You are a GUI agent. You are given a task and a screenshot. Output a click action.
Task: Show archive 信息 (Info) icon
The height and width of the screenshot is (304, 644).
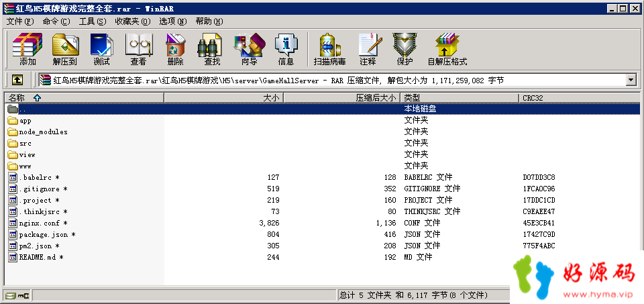click(286, 45)
